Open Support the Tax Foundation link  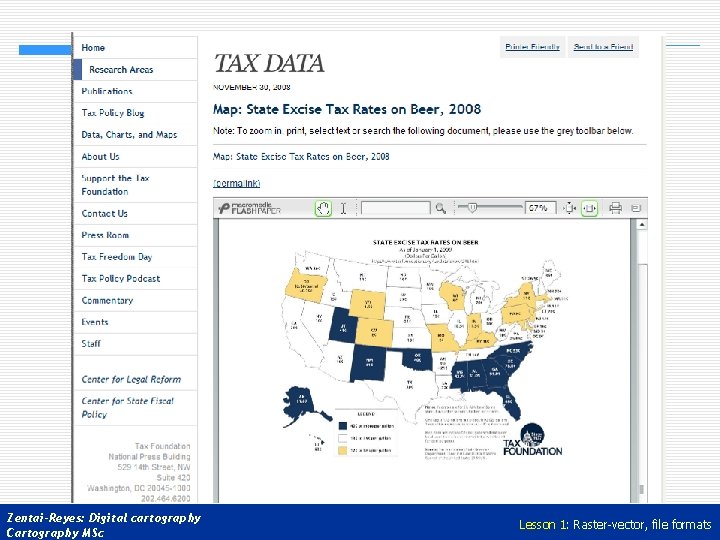coord(115,185)
